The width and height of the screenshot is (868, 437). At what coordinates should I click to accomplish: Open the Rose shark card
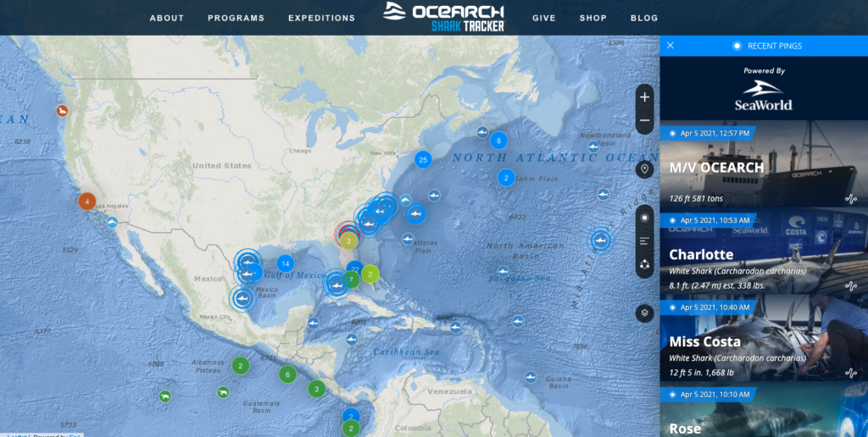(764, 409)
